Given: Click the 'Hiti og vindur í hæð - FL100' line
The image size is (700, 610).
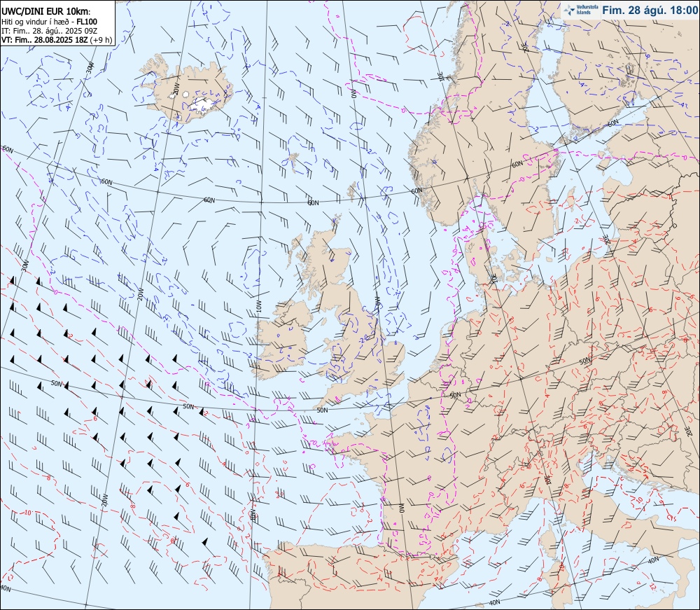Looking at the screenshot, I should pos(49,22).
